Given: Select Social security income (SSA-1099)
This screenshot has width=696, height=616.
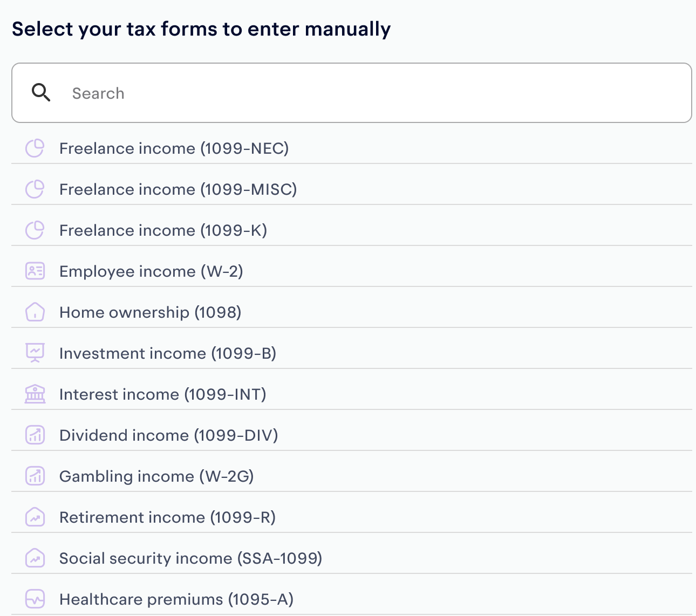Looking at the screenshot, I should (352, 558).
